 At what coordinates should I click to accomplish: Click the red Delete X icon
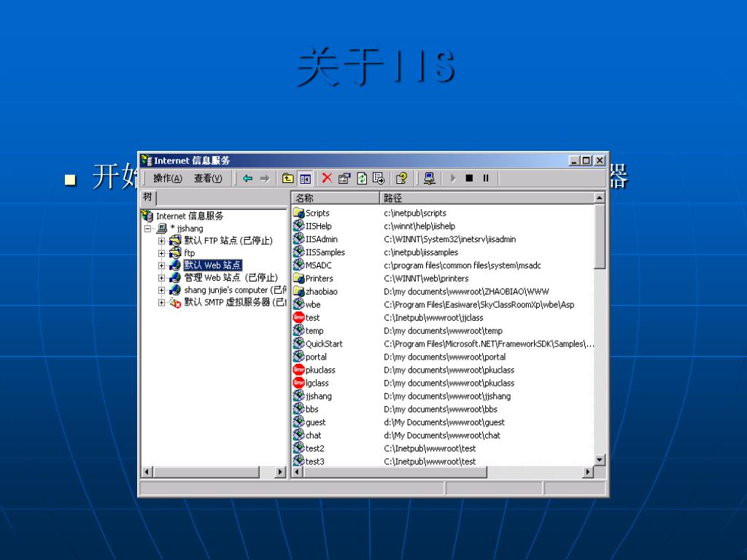coord(327,179)
